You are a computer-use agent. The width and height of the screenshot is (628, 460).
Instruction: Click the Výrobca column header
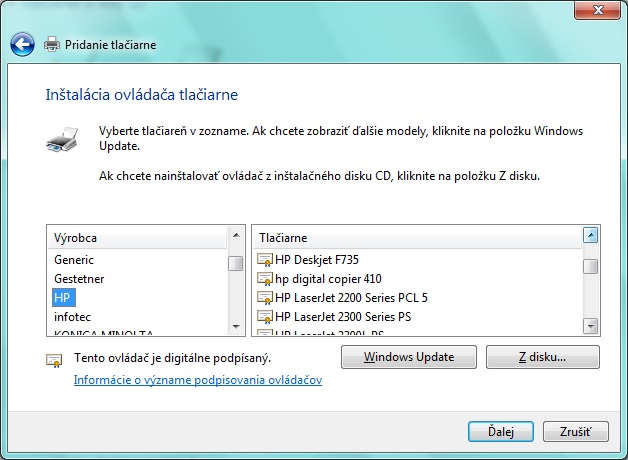coord(137,238)
